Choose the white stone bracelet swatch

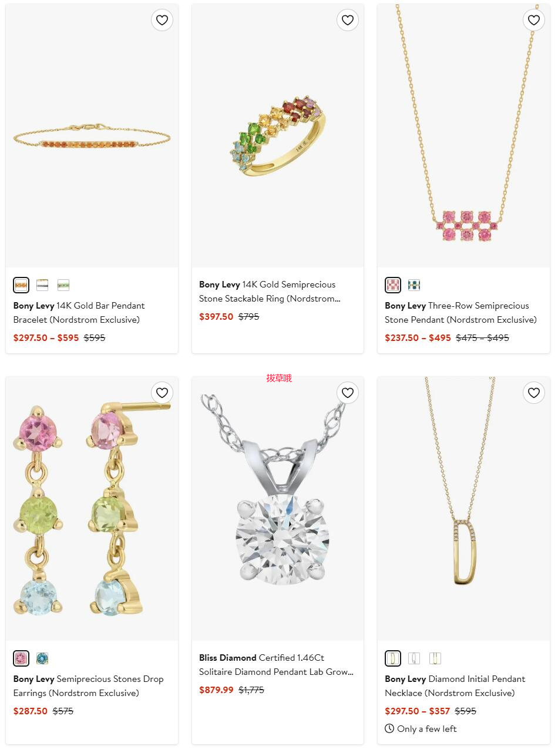point(42,285)
